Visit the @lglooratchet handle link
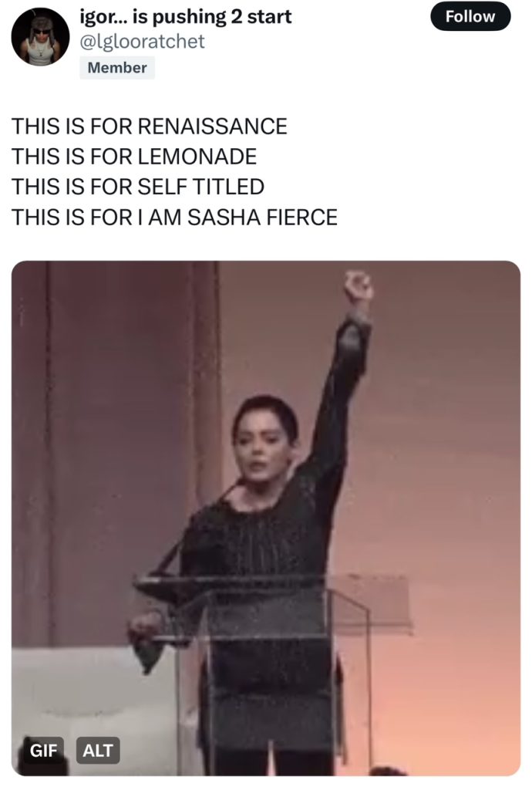 point(143,42)
